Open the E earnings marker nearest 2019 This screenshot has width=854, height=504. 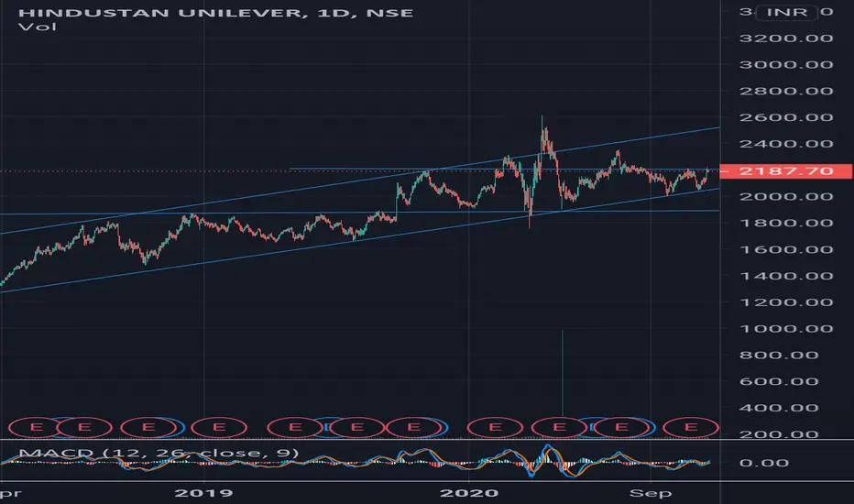(x=219, y=427)
